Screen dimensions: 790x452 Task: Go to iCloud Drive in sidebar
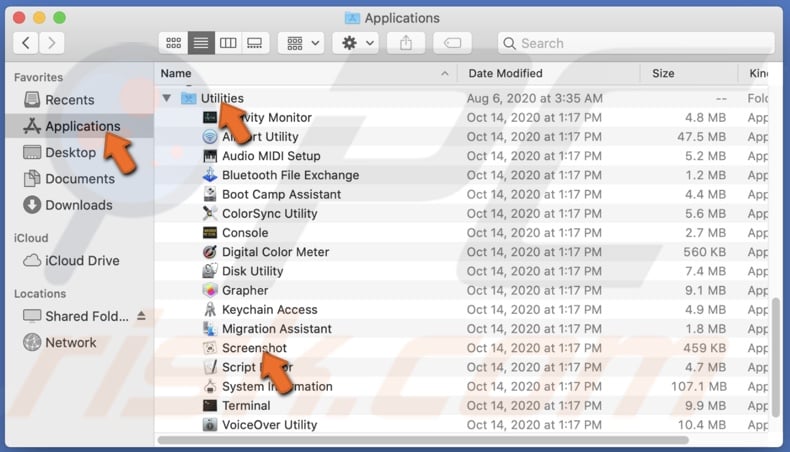82,261
